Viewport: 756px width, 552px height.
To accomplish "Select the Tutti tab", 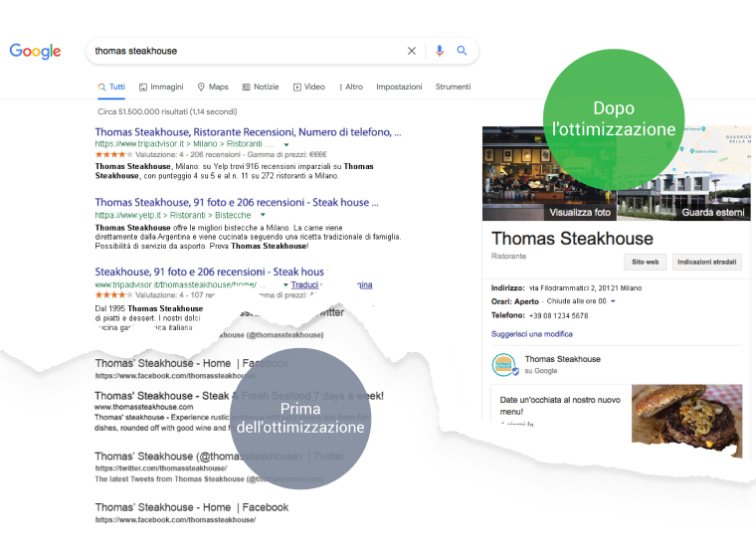I will click(111, 87).
